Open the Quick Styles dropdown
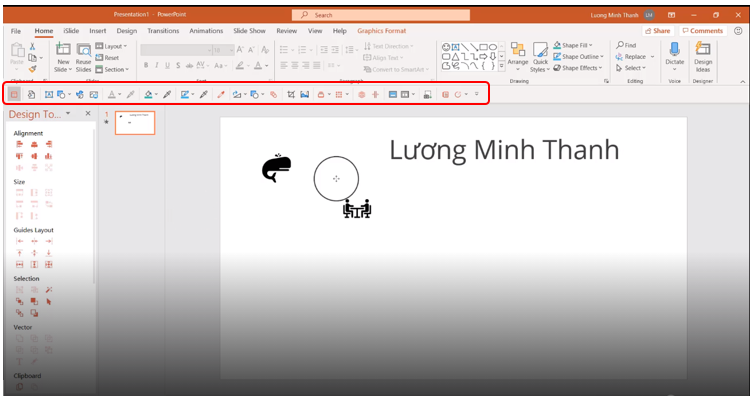 (540, 58)
